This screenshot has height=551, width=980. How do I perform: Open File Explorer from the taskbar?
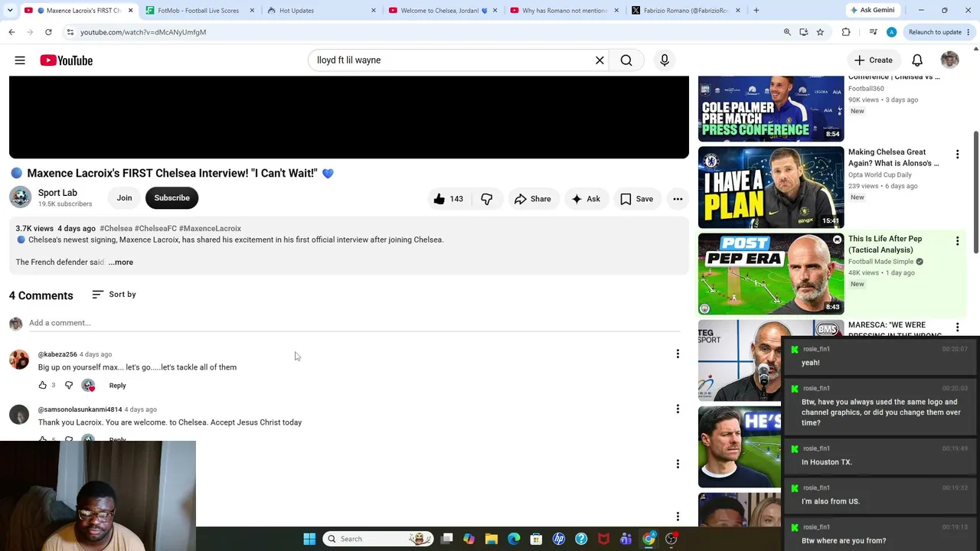pos(492,539)
